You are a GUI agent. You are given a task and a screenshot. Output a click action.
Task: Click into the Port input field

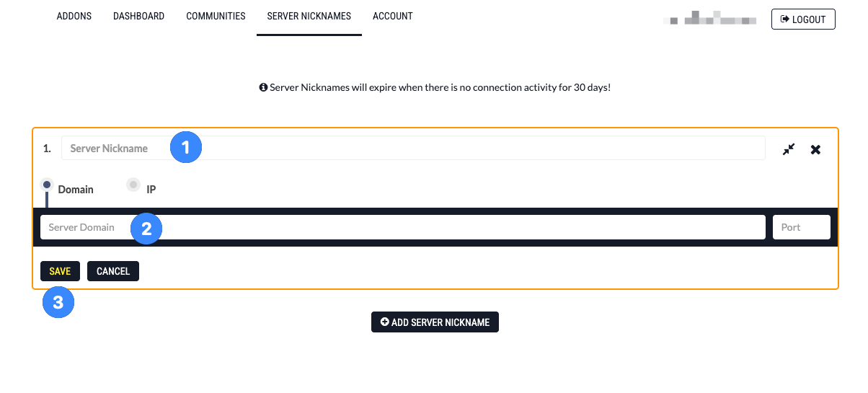click(x=802, y=227)
